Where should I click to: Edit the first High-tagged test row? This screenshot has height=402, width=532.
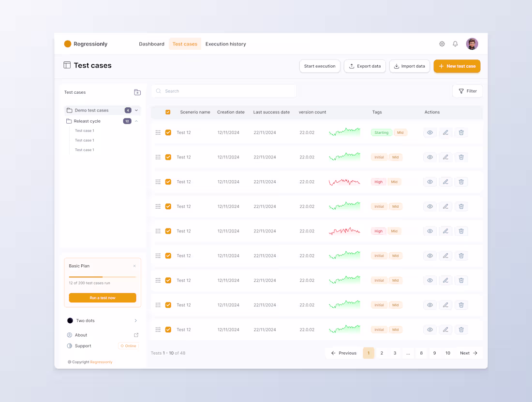click(x=445, y=182)
